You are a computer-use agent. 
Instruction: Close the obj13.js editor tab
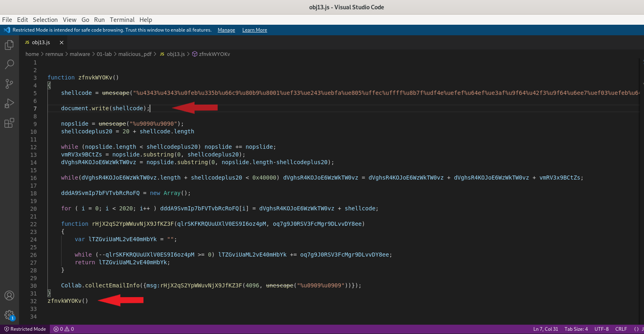click(62, 43)
